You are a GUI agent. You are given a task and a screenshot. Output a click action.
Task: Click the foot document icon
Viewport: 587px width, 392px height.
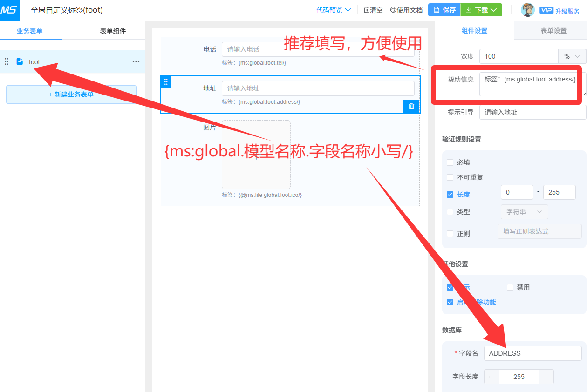point(20,61)
